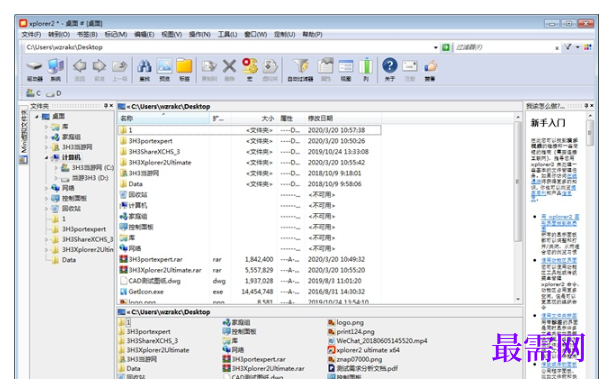This screenshot has height=379, width=604.
Task: Open the 转到(O) menu
Action: (x=59, y=34)
